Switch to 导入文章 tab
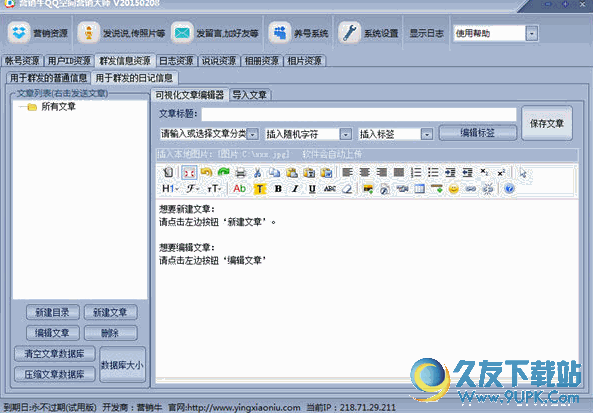 coord(250,95)
